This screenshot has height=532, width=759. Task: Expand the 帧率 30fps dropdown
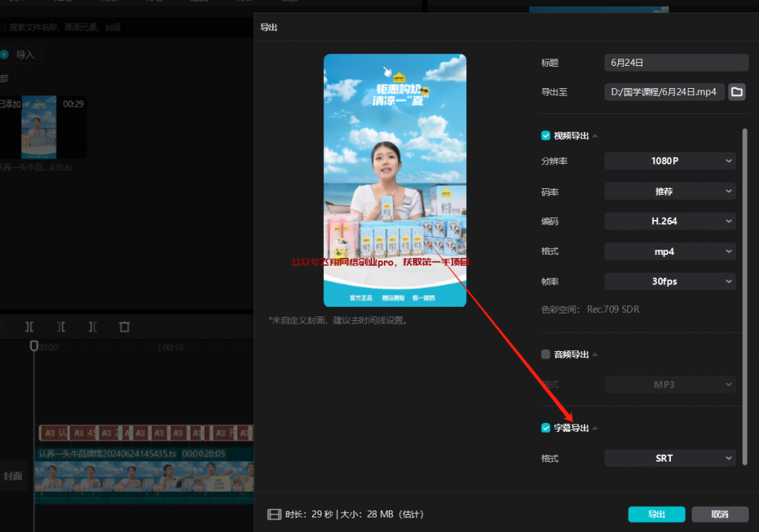click(x=670, y=282)
